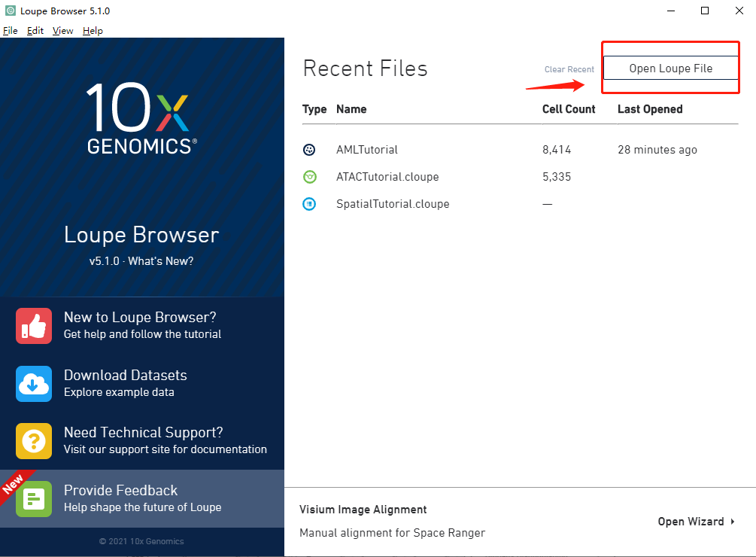
Task: Click the 10x Genomics logo
Action: point(141,114)
